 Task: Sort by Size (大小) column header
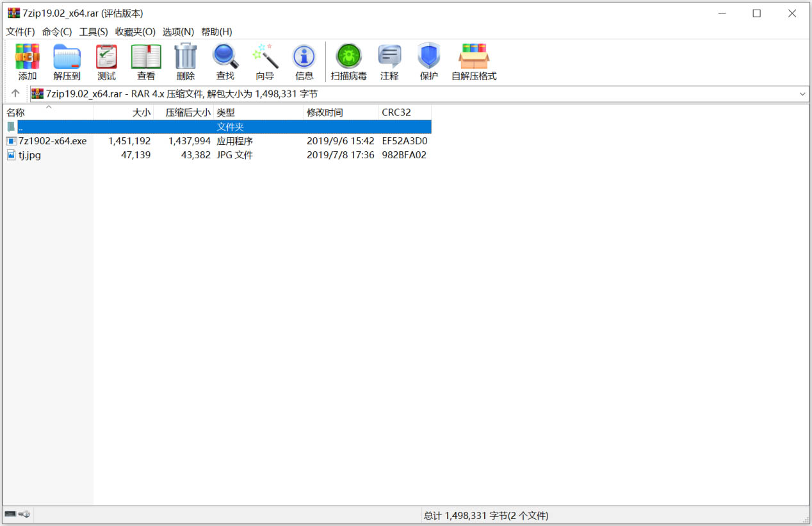coord(124,112)
